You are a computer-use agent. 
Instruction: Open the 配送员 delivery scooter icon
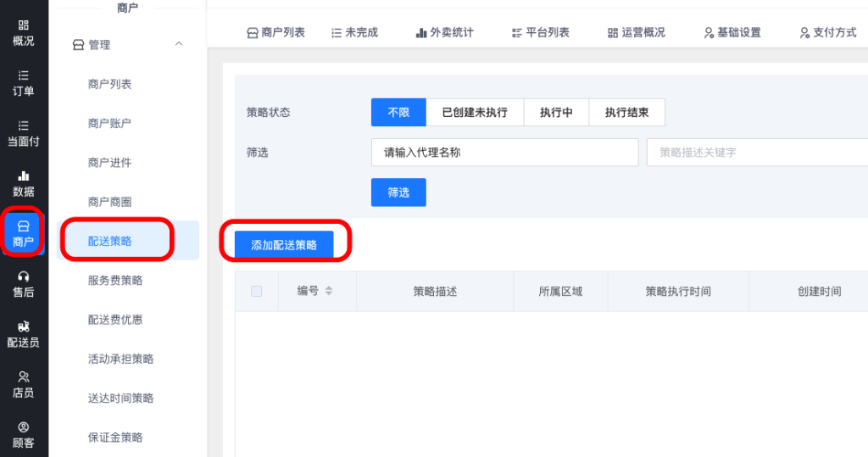(x=24, y=326)
